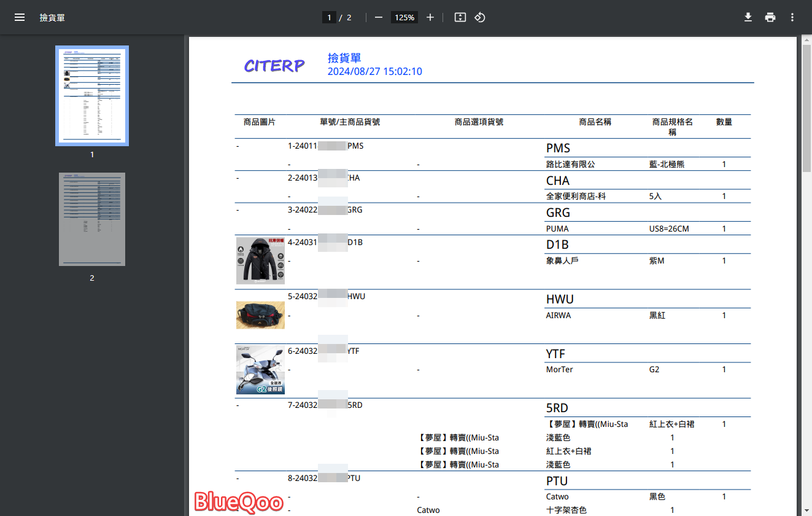
Task: Click the CITERP logo in document
Action: point(274,66)
